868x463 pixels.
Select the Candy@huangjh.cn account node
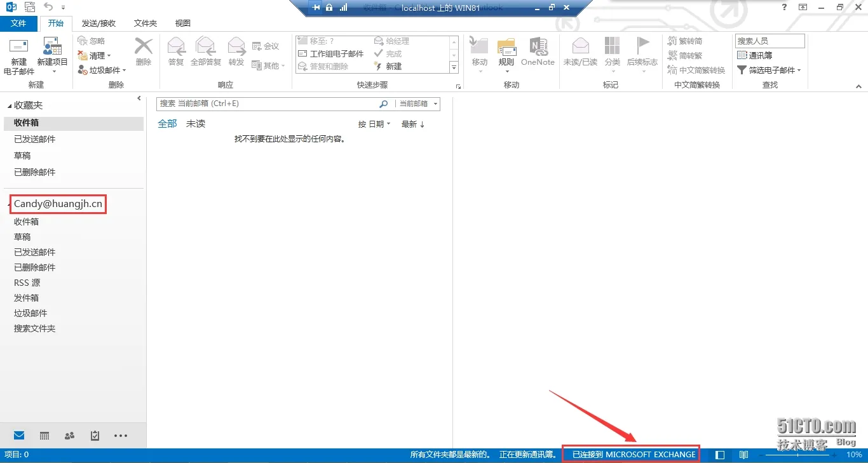pos(58,204)
